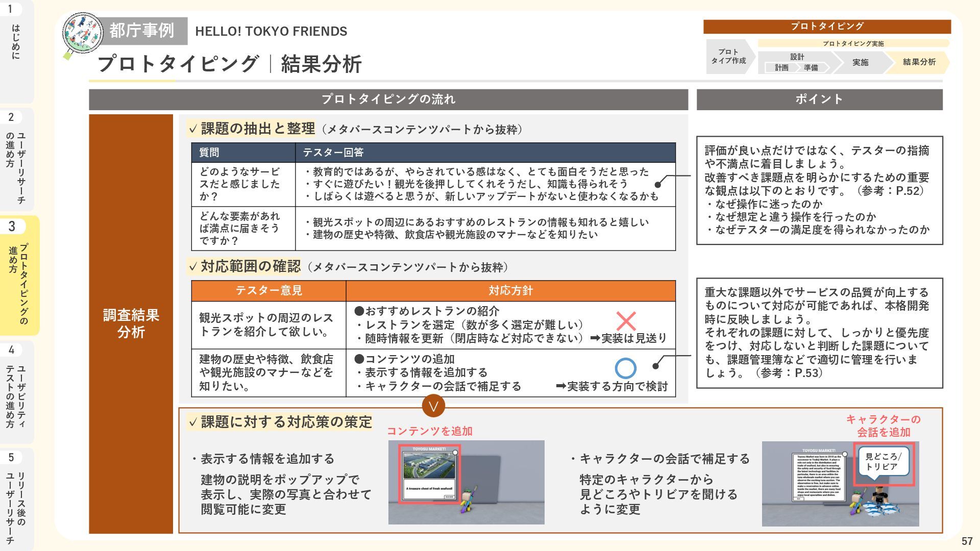980x551 pixels.
Task: Click the Toyosu Market popup screenshot thumbnail
Action: click(467, 482)
